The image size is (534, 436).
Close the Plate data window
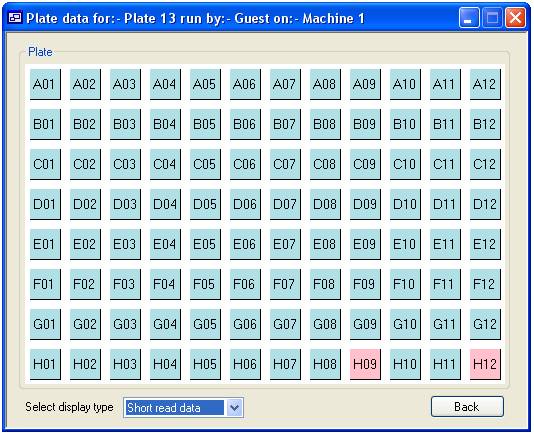pos(515,18)
